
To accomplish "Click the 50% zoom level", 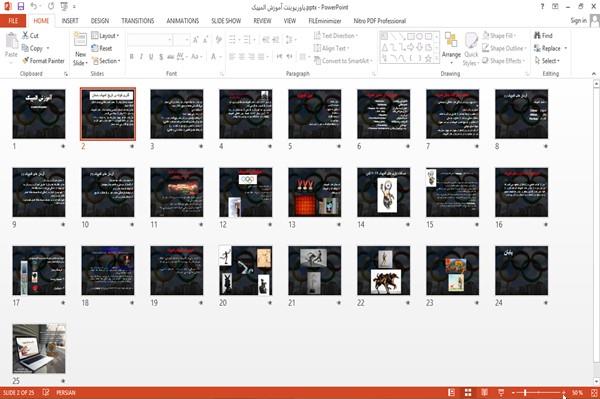I will [577, 392].
